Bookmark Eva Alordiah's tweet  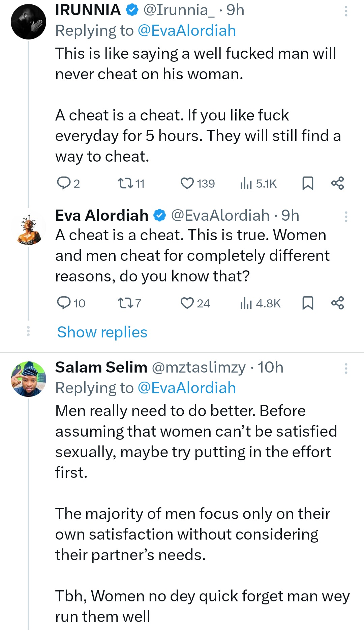click(308, 303)
